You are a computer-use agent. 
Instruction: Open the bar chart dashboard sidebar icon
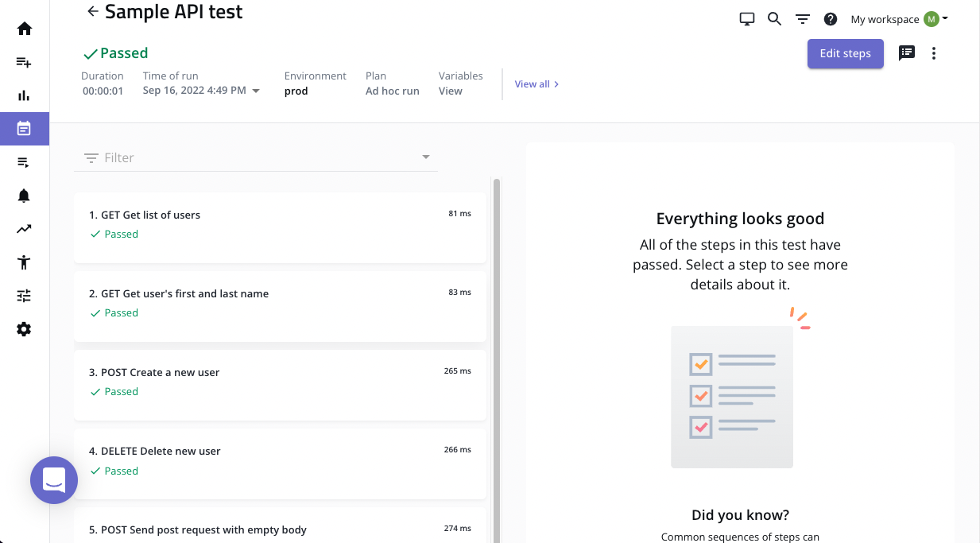[x=24, y=95]
